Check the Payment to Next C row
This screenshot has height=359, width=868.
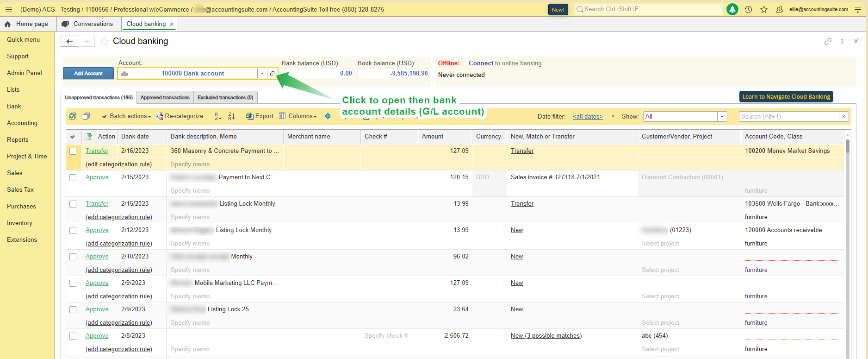click(x=73, y=177)
